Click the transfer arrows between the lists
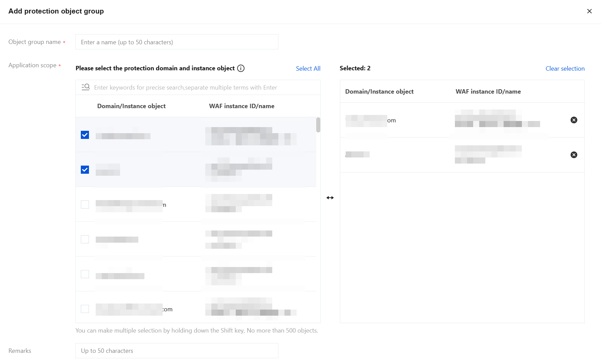 tap(330, 198)
